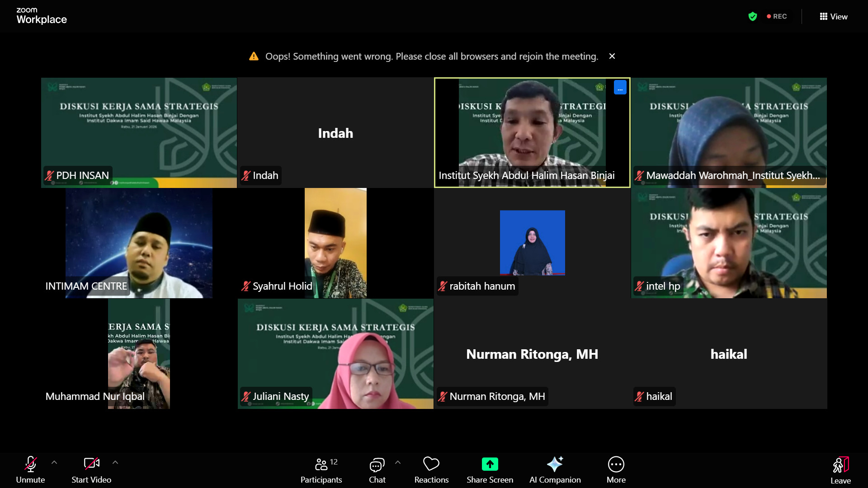Image resolution: width=868 pixels, height=488 pixels.
Task: Launch the AI Companion
Action: (x=555, y=469)
